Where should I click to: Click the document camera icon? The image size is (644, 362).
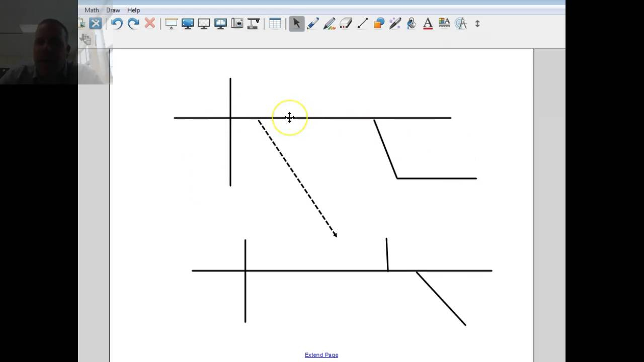[x=253, y=23]
